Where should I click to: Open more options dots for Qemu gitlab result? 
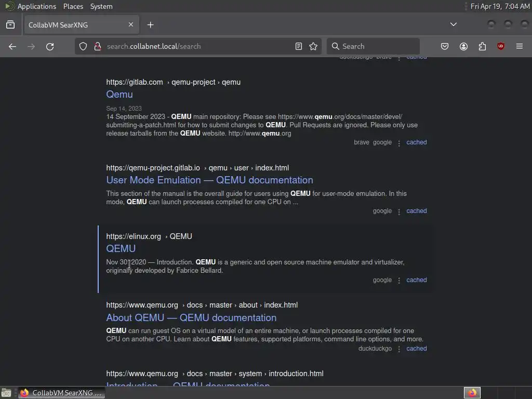400,143
